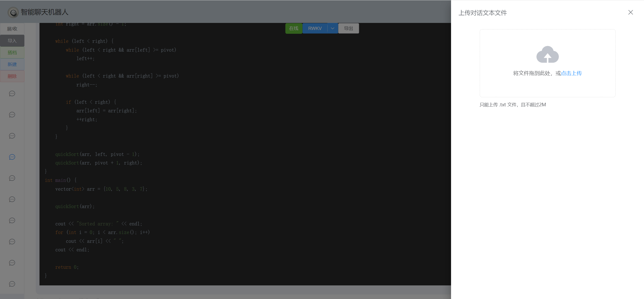Click the 智能聊天机器人 title text
Image resolution: width=644 pixels, height=299 pixels.
[x=45, y=12]
